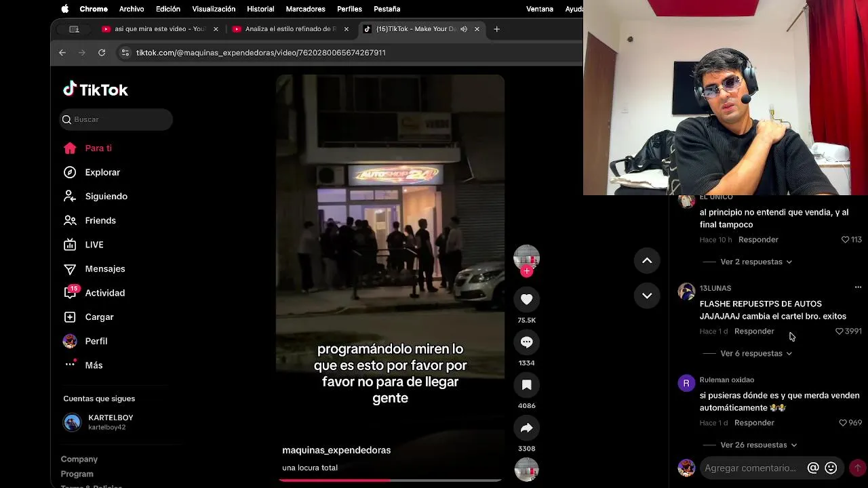Viewport: 868px width, 488px height.
Task: Close the TikTok tab
Action: point(477,29)
